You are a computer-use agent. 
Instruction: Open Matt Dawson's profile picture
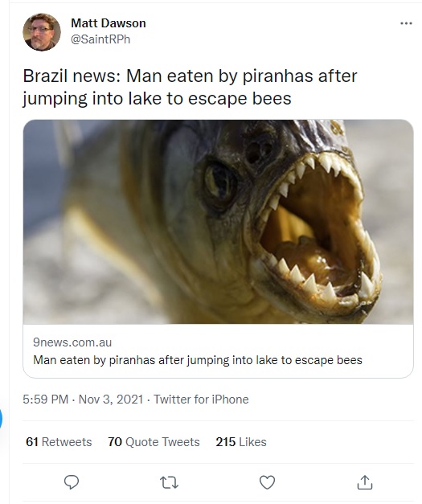pos(42,32)
